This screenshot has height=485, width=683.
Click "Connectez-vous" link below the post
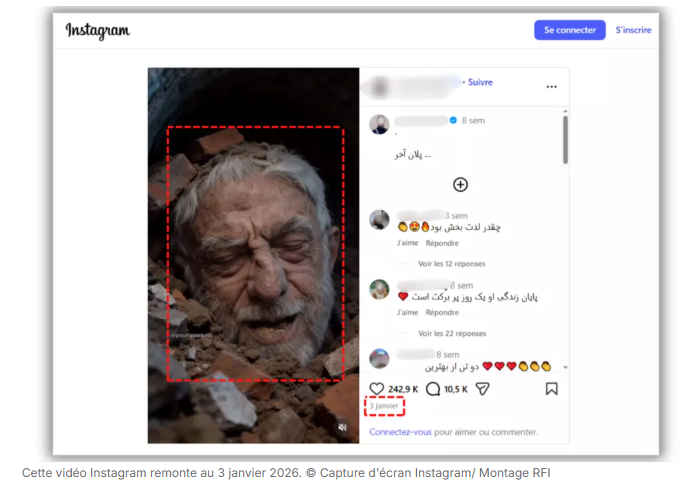click(x=400, y=432)
